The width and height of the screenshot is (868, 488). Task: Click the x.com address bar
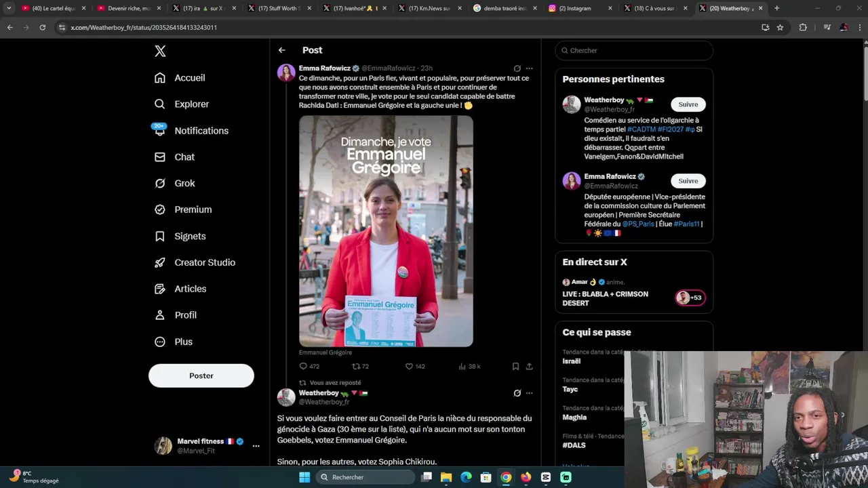click(407, 27)
